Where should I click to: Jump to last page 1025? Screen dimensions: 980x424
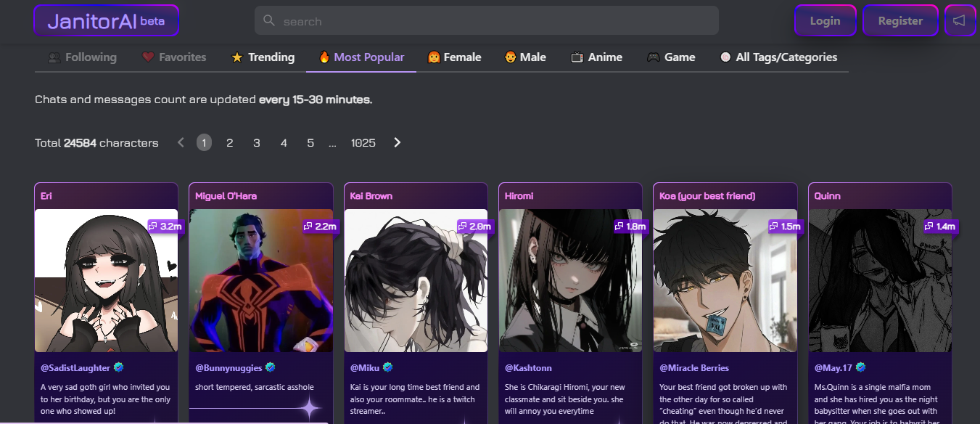click(363, 142)
